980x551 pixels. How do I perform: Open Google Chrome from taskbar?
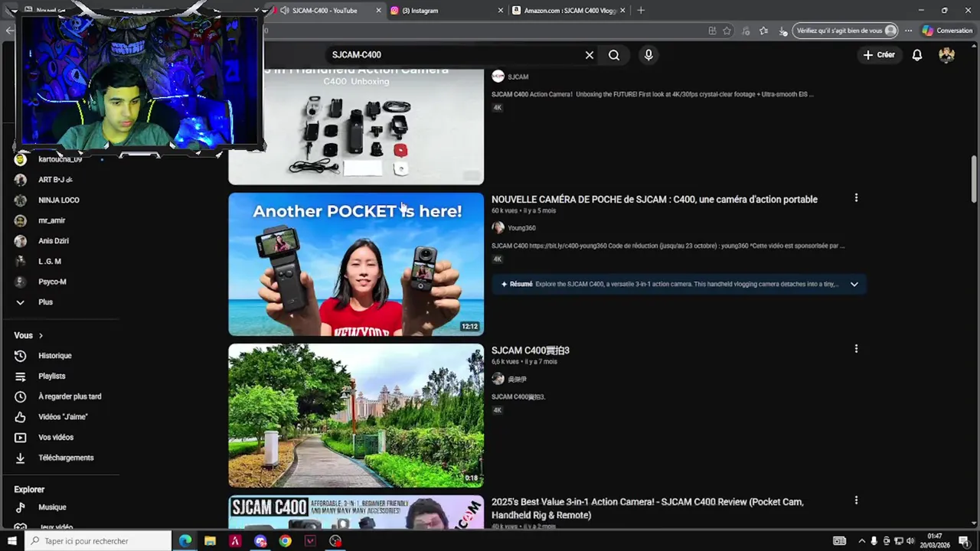pyautogui.click(x=285, y=541)
